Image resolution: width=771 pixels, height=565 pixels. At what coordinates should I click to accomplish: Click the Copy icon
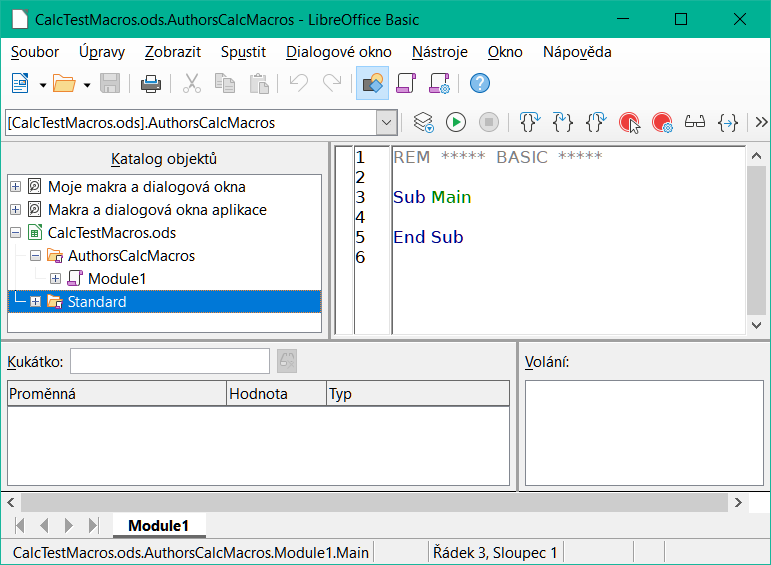pyautogui.click(x=225, y=84)
